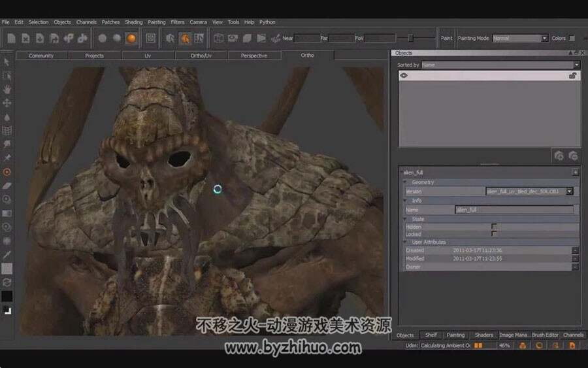Switch to the Perspective view tab
Image resolution: width=588 pixels, height=368 pixels.
point(254,56)
